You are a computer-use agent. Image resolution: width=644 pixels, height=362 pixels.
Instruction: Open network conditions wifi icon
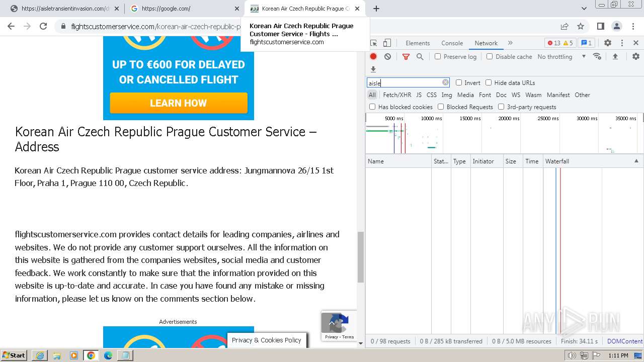pyautogui.click(x=597, y=56)
